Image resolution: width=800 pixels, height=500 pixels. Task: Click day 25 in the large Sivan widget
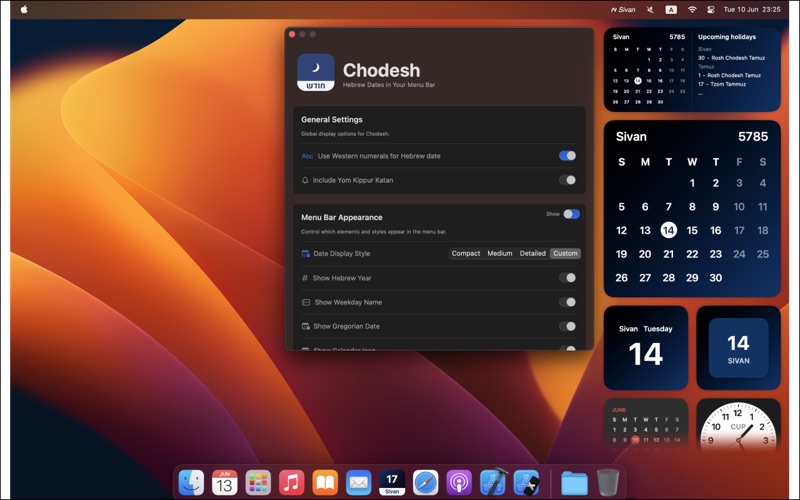point(763,254)
